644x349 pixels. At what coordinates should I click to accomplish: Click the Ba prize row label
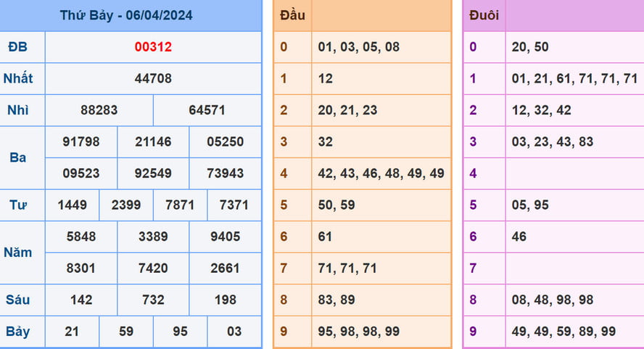tap(18, 157)
